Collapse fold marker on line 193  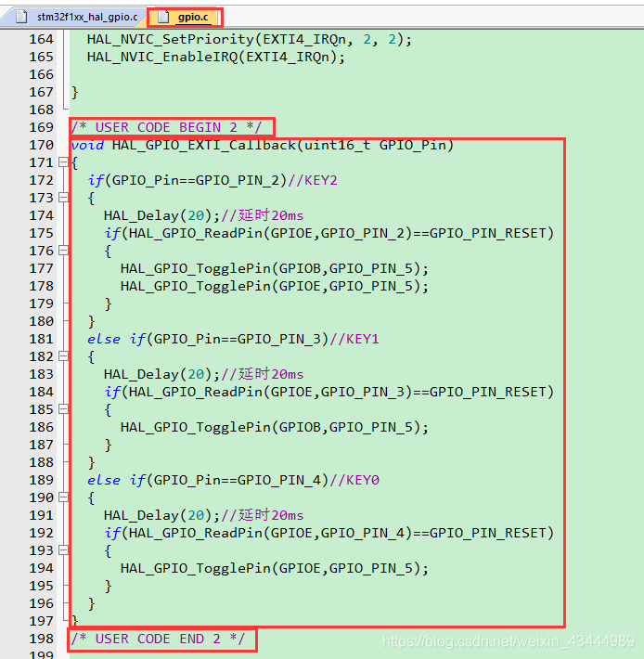pyautogui.click(x=63, y=550)
